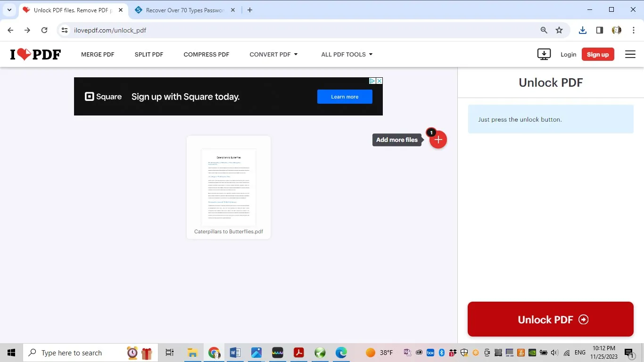The width and height of the screenshot is (644, 362).
Task: Click the red Sign up button
Action: pos(598,54)
